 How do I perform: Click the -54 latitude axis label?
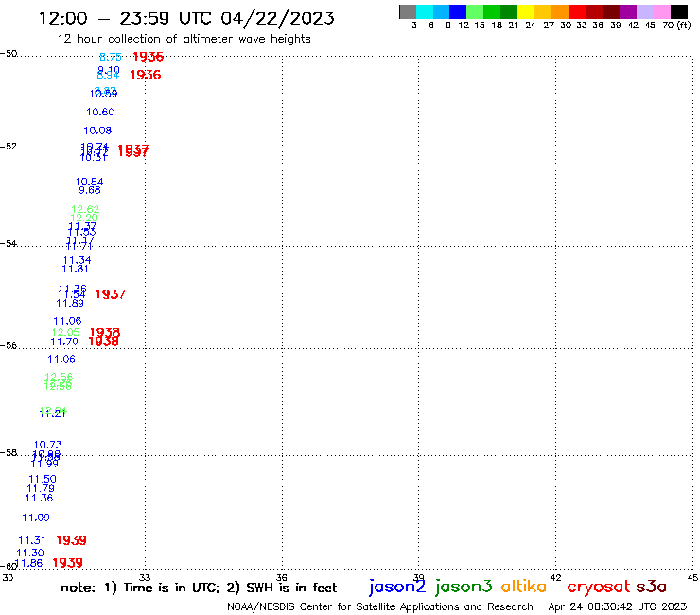9,244
